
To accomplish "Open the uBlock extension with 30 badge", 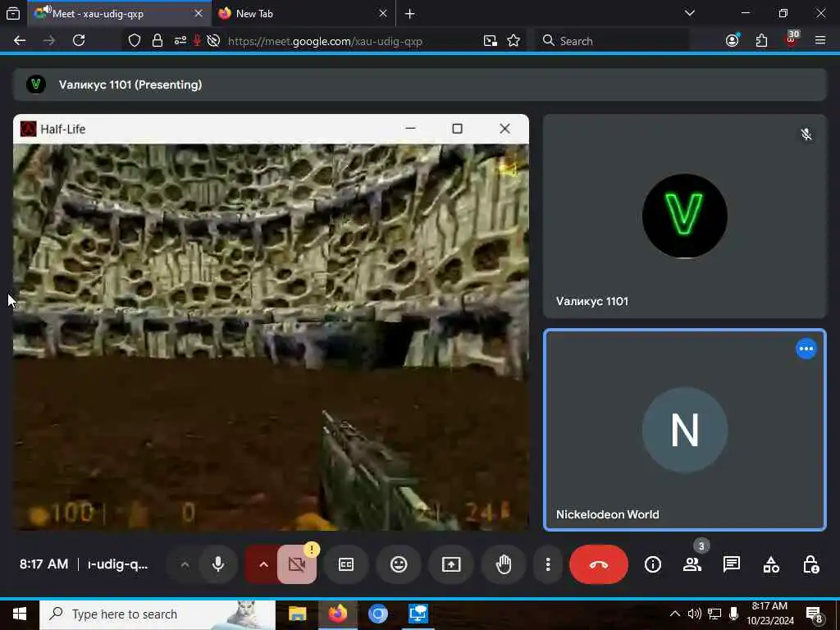I will pyautogui.click(x=792, y=39).
